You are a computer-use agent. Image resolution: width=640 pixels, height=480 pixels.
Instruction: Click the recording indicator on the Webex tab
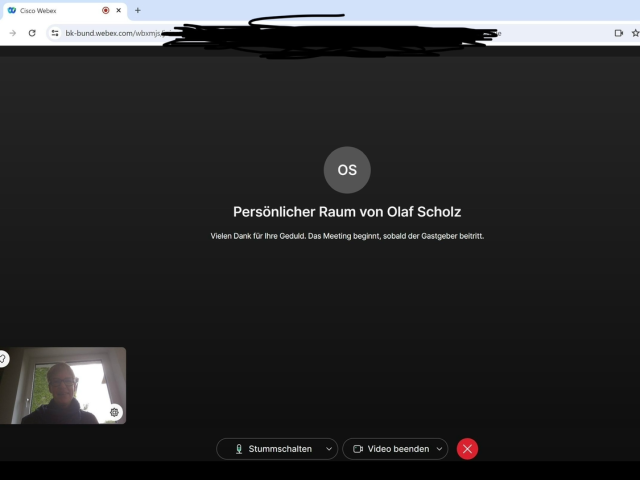[106, 11]
